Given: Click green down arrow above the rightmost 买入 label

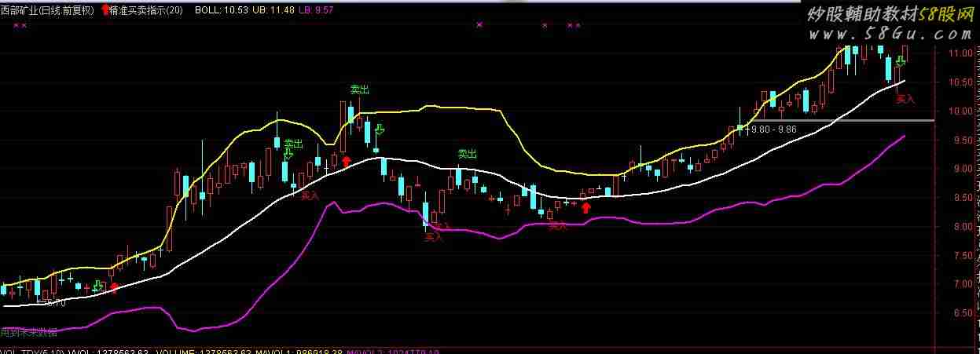Looking at the screenshot, I should (x=902, y=62).
